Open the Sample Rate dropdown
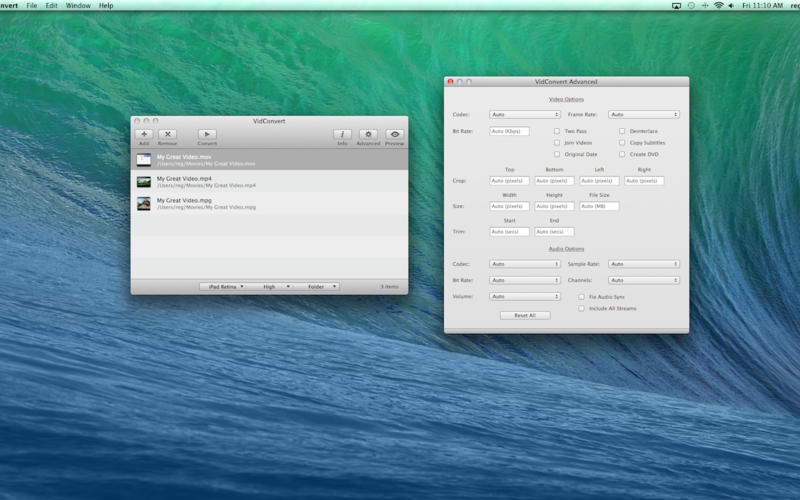This screenshot has height=500, width=800. [644, 264]
